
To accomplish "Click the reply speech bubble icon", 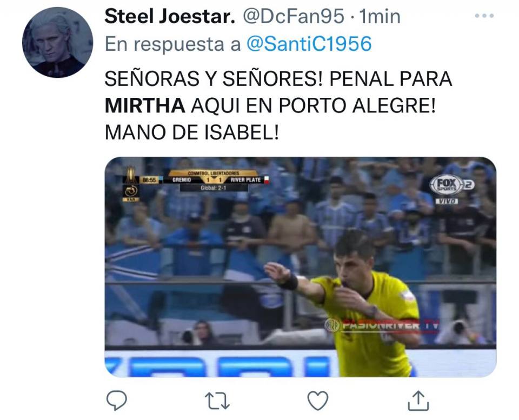I will [x=117, y=401].
